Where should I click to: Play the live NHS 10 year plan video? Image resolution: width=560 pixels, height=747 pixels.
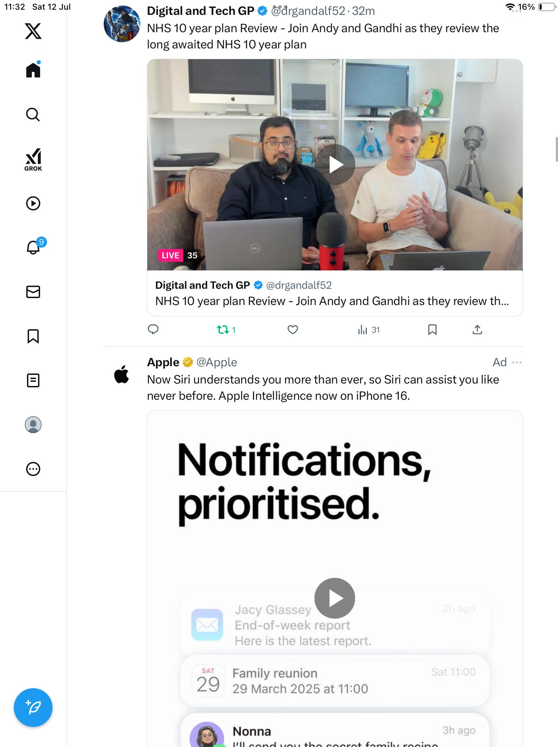point(335,165)
